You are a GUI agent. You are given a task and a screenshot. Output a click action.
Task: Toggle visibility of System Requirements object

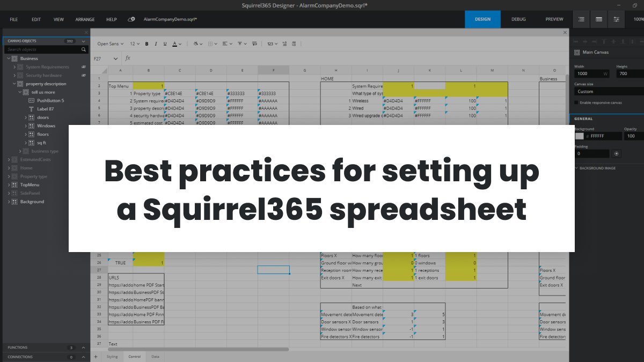83,67
